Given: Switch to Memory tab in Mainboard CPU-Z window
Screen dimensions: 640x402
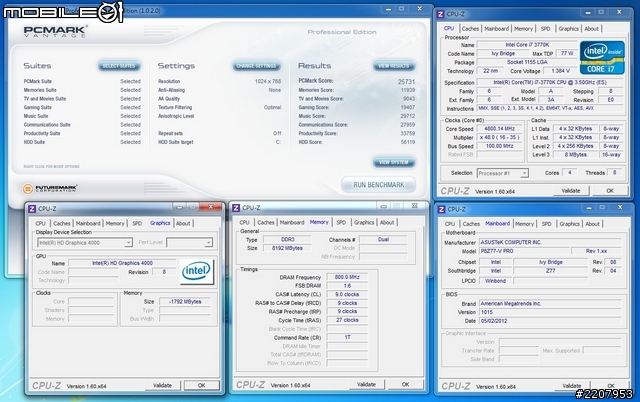Looking at the screenshot, I should pos(524,224).
